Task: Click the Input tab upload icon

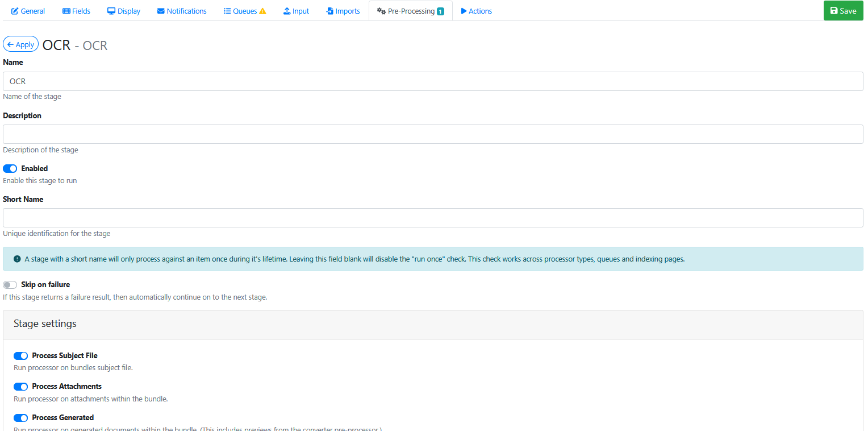Action: [x=287, y=11]
